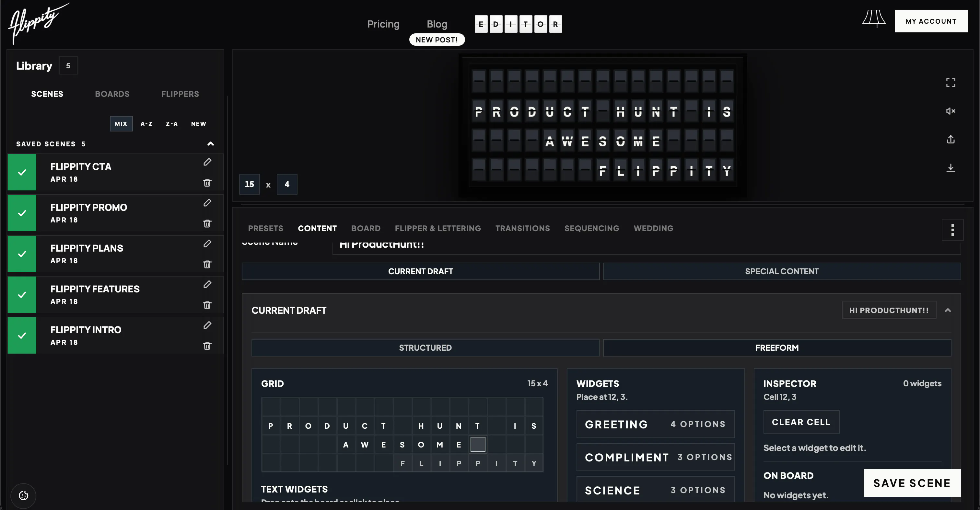Viewport: 980px width, 510px height.
Task: Click the Clear Cell button
Action: pyautogui.click(x=801, y=422)
